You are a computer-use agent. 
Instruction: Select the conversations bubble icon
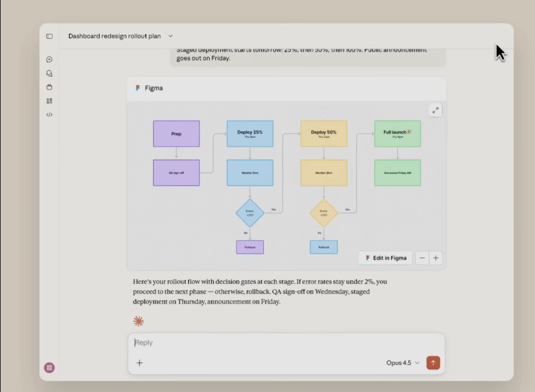[49, 73]
